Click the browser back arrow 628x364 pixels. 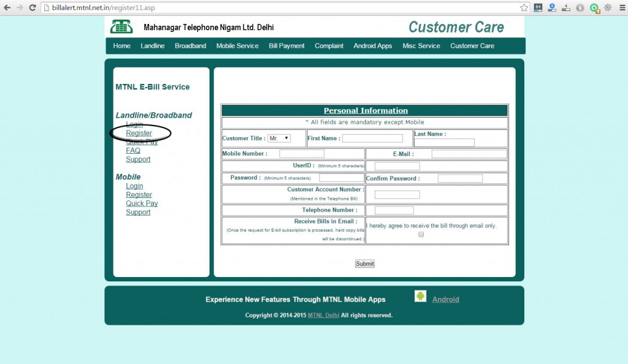pos(7,7)
